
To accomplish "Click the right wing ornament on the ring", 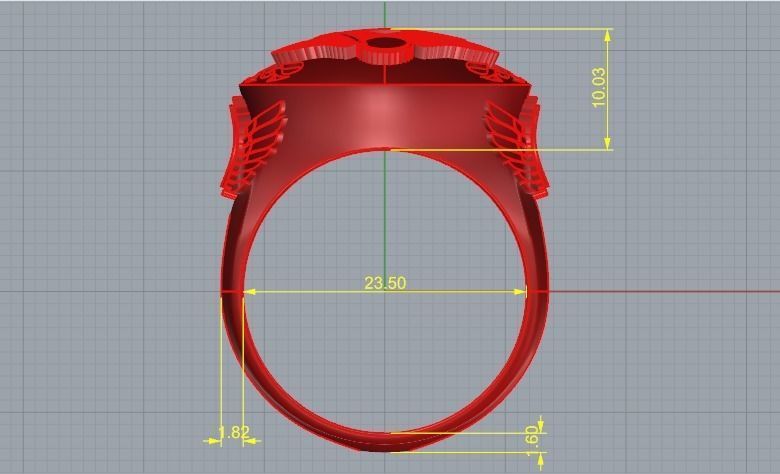I will (x=517, y=148).
